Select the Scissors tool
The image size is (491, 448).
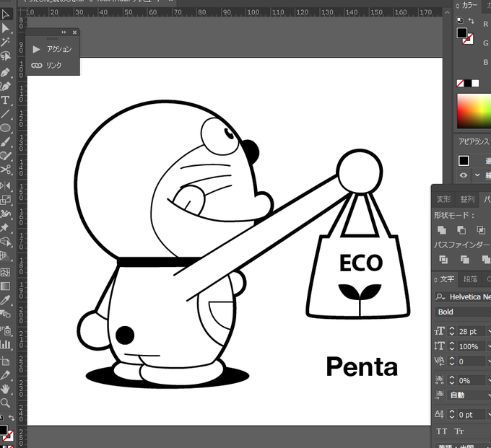pyautogui.click(x=5, y=170)
